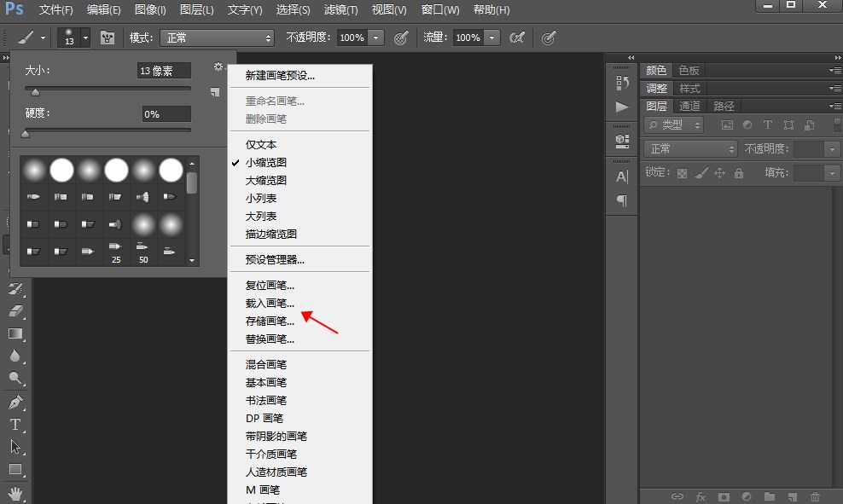Open the opacity slider arrow in options bar
This screenshot has height=504, width=843.
tap(375, 38)
